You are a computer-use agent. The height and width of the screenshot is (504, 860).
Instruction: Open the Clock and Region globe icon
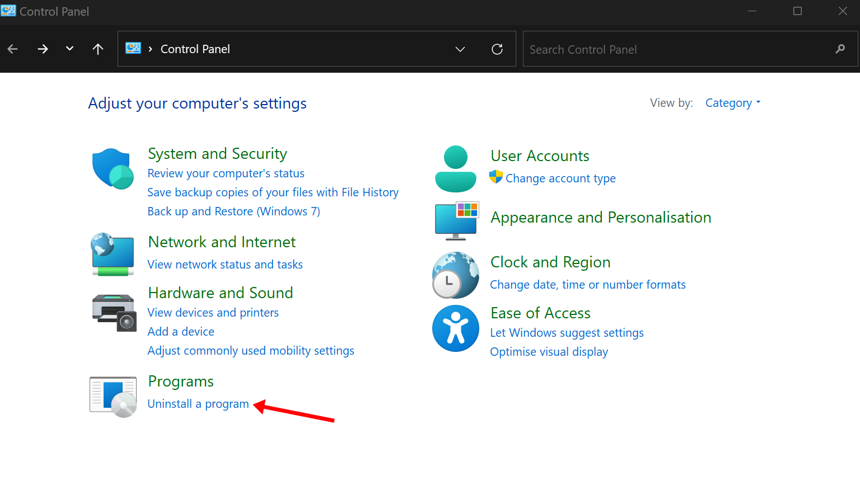pyautogui.click(x=456, y=275)
